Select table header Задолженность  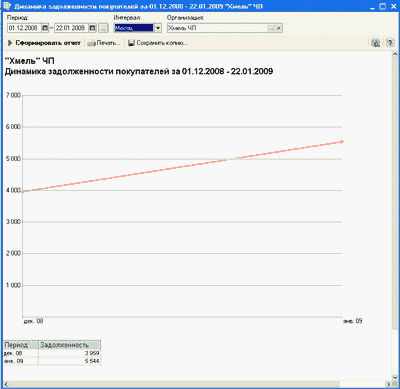(69, 345)
